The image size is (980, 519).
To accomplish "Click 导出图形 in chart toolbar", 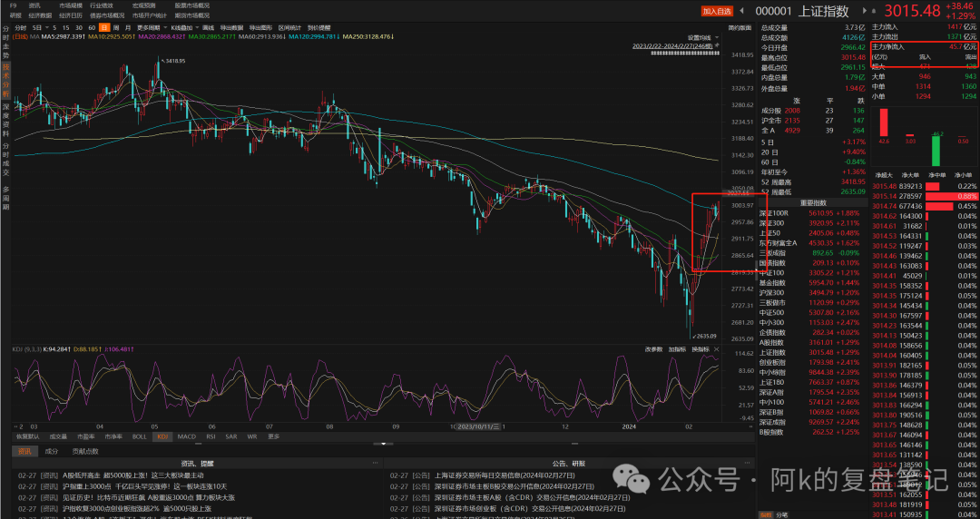I will [x=260, y=27].
